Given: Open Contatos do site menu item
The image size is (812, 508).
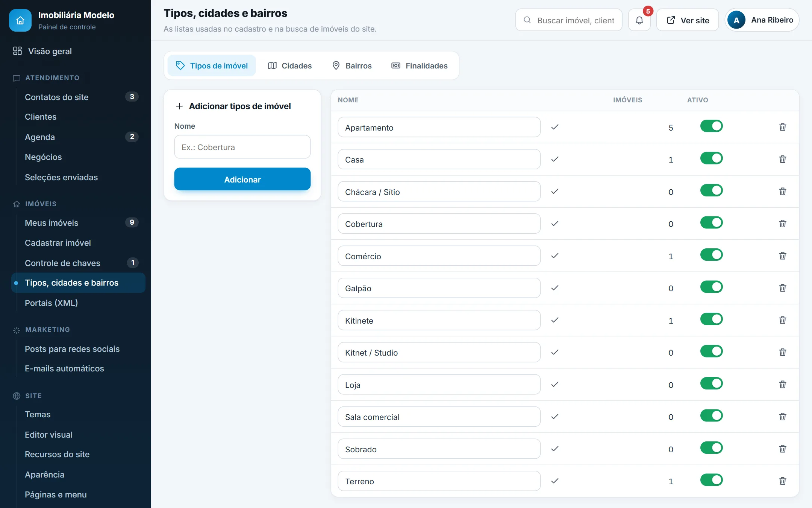Looking at the screenshot, I should tap(79, 97).
